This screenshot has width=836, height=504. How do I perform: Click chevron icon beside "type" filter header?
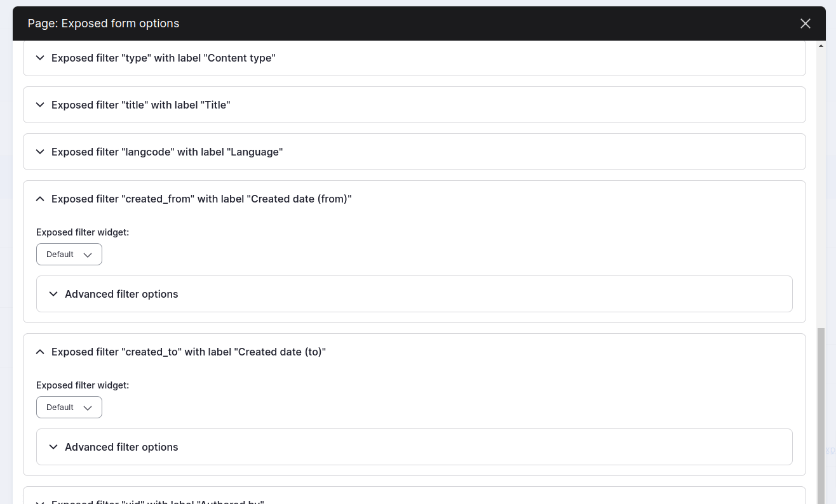coord(40,58)
